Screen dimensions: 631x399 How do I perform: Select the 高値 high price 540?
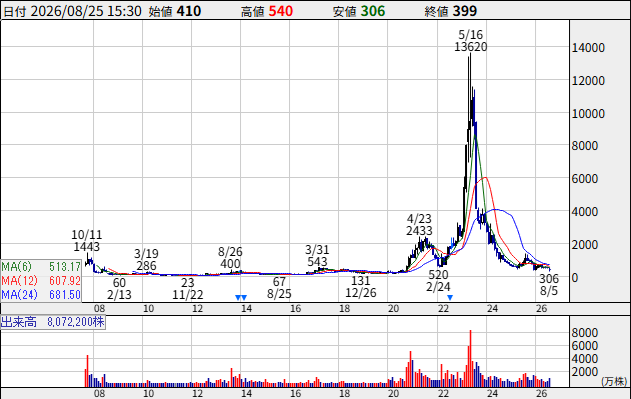pyautogui.click(x=280, y=11)
